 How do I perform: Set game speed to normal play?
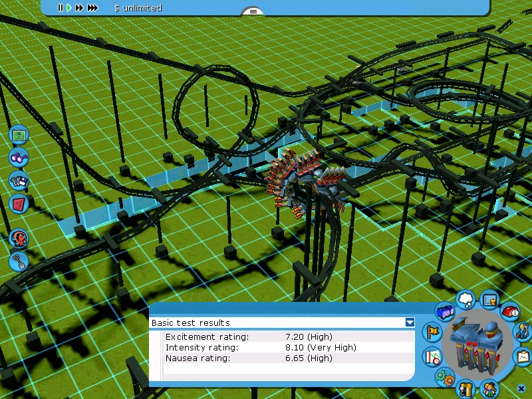point(69,8)
